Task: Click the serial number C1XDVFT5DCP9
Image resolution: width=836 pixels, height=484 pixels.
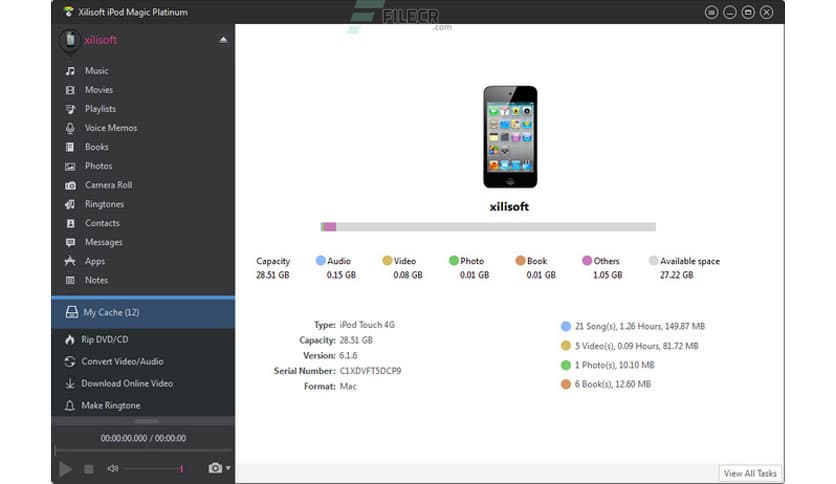Action: tap(371, 371)
